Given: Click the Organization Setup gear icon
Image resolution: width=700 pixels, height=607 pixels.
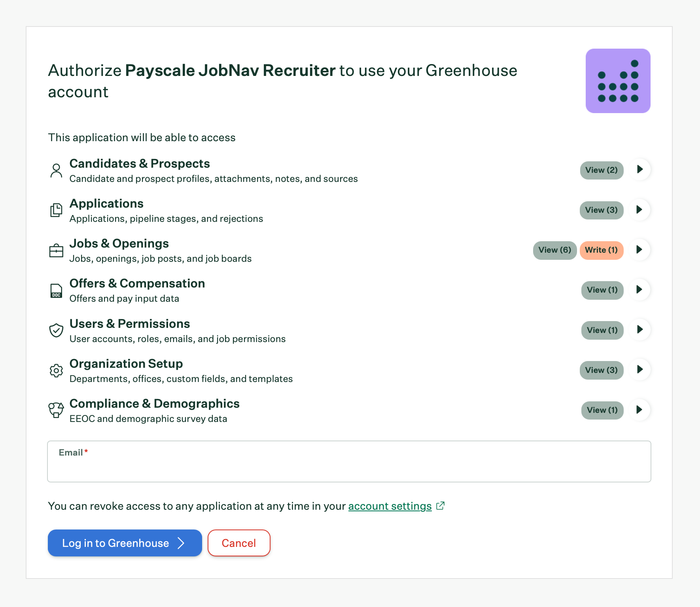Looking at the screenshot, I should pos(56,371).
